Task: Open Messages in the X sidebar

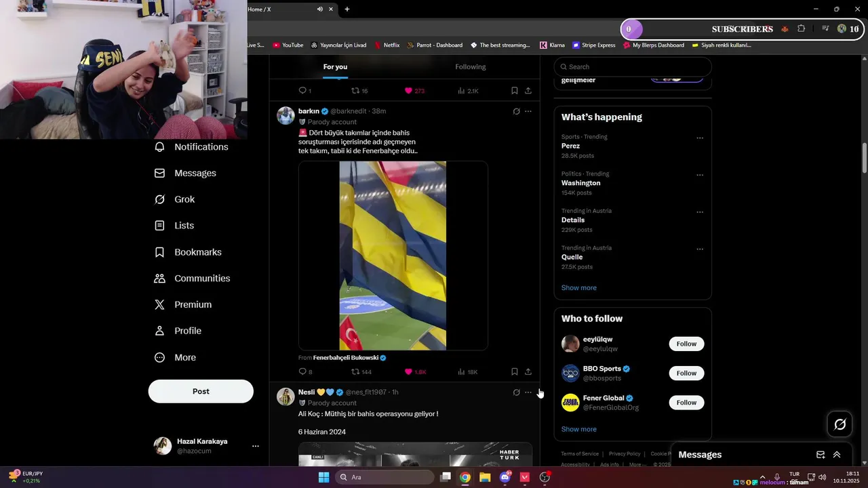Action: click(185, 174)
